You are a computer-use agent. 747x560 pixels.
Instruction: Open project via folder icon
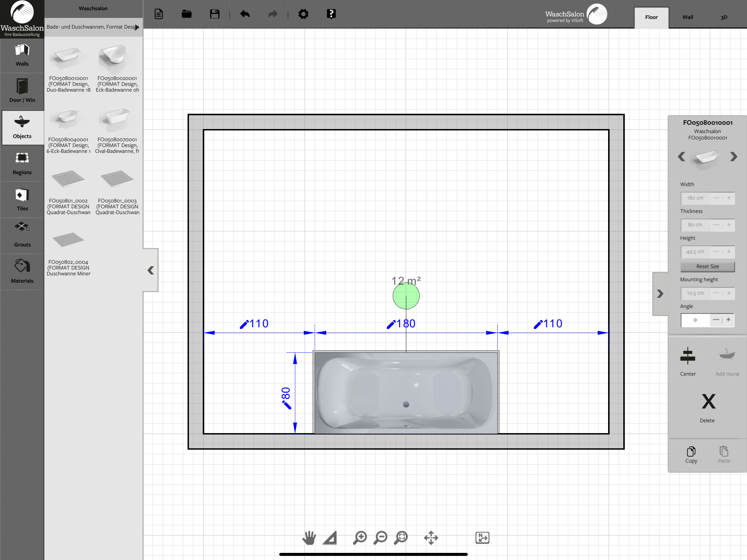[x=186, y=14]
